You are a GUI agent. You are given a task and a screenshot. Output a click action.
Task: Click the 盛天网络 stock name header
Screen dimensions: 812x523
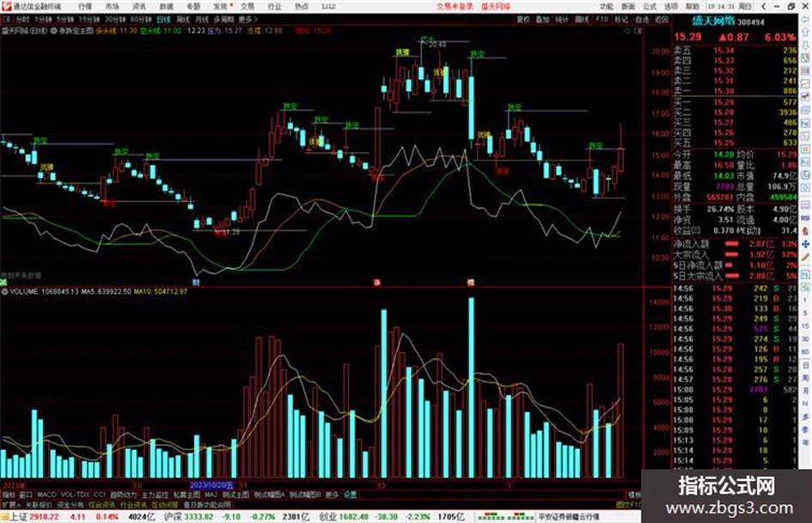coord(714,21)
